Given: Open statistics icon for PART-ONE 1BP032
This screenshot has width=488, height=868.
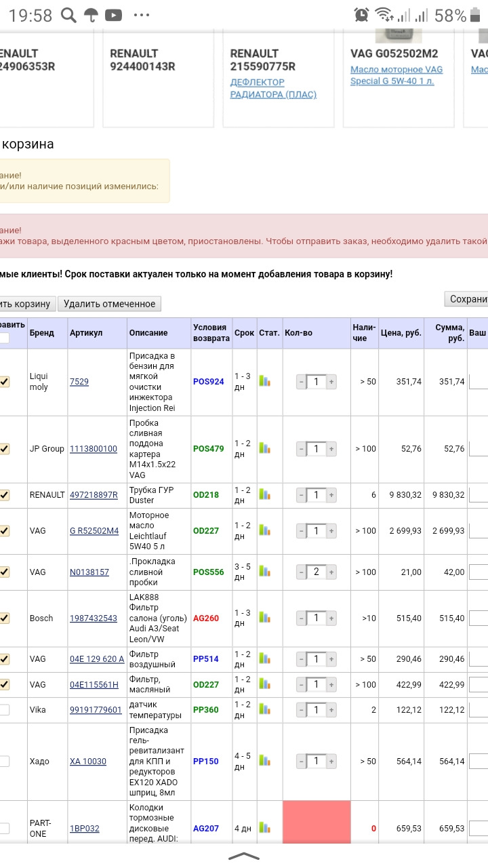Looking at the screenshot, I should coord(264,828).
